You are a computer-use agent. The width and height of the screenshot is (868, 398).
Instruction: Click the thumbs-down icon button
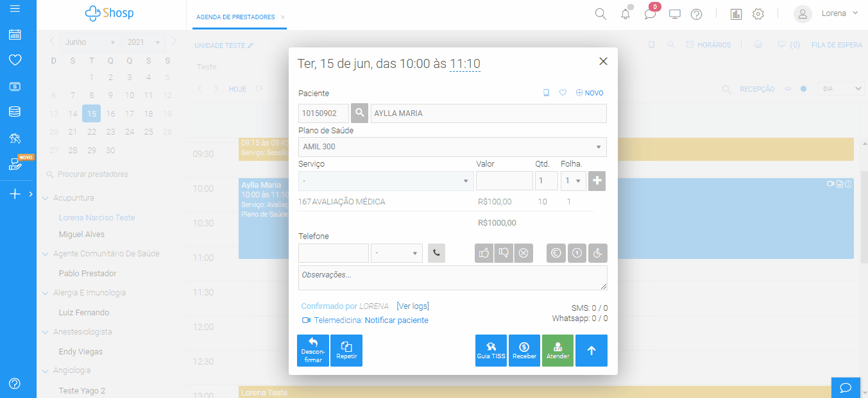tap(504, 253)
